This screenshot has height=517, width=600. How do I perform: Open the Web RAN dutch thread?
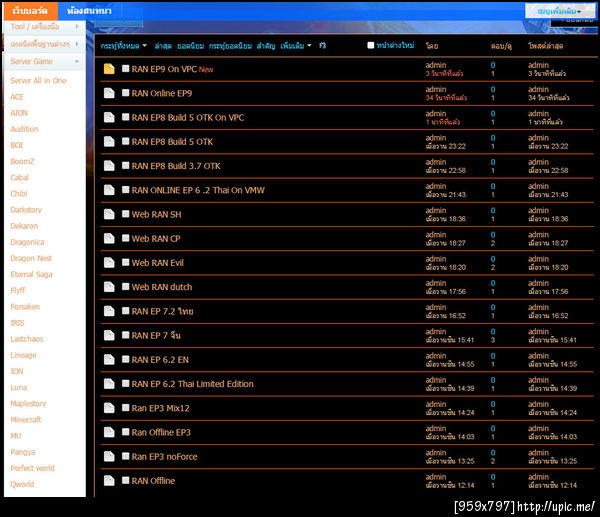pos(162,287)
